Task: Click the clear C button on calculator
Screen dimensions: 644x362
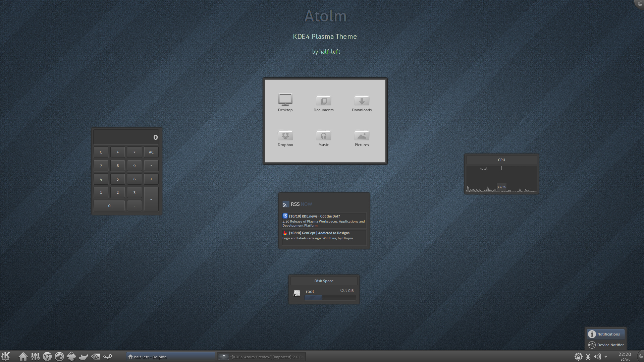Action: point(101,152)
